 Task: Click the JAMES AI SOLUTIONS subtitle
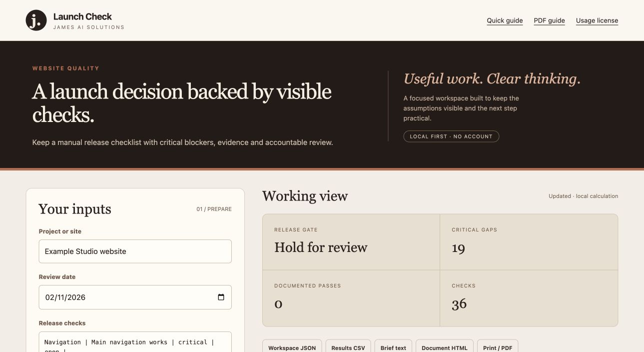89,27
